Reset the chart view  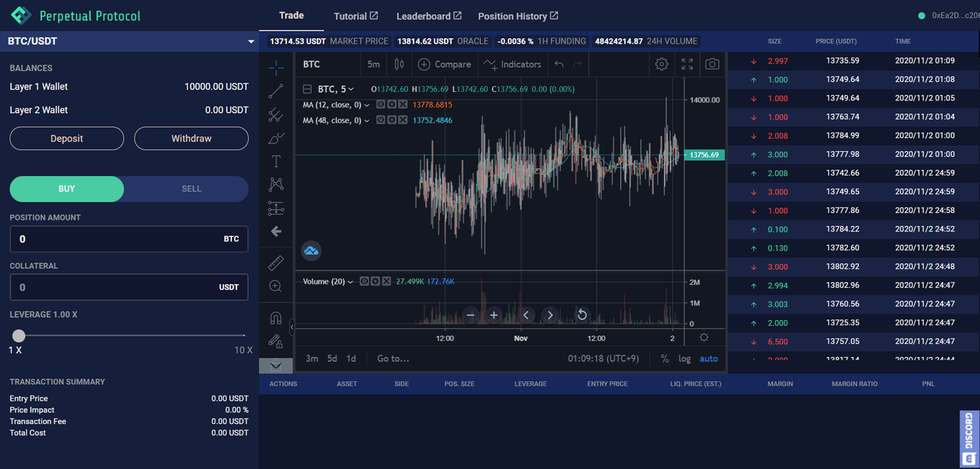[x=582, y=315]
